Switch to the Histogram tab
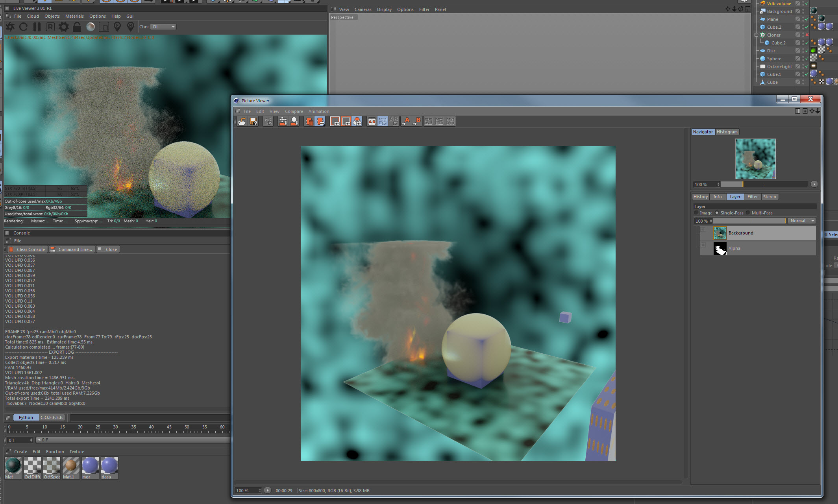The image size is (838, 504). tap(727, 132)
